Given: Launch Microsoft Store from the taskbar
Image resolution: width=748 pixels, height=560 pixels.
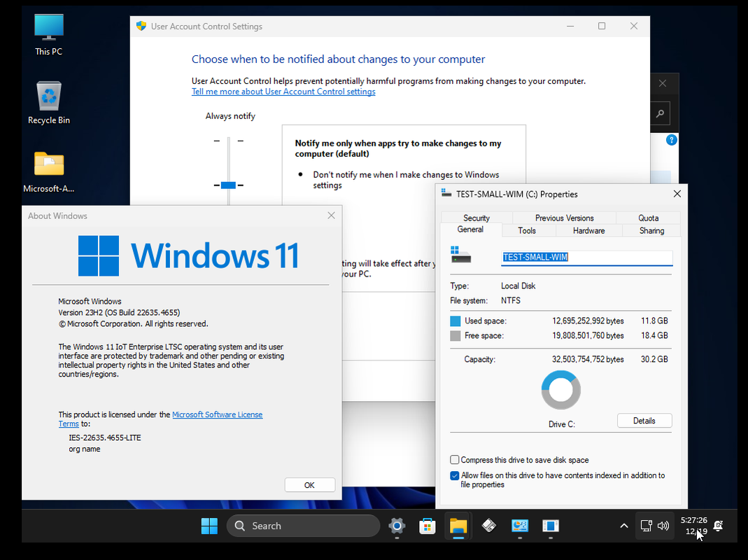Looking at the screenshot, I should tap(427, 526).
